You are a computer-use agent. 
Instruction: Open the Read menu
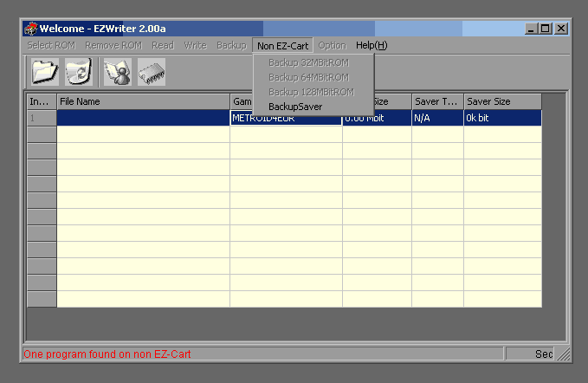(163, 45)
